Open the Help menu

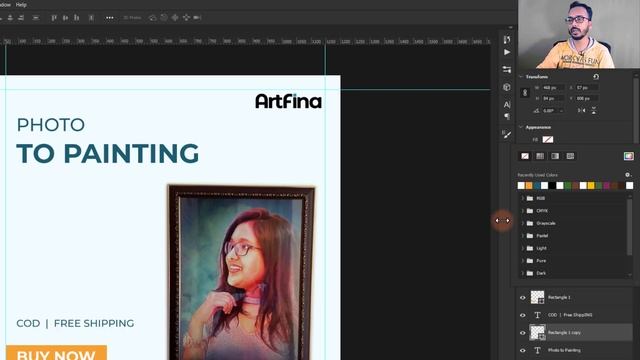(21, 5)
